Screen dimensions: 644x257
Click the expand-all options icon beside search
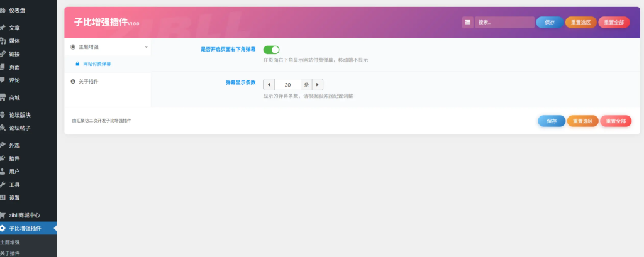pos(468,22)
